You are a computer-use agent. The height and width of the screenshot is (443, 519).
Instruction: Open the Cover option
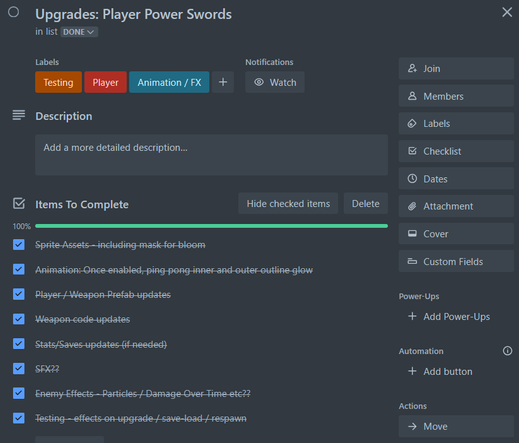pos(456,234)
